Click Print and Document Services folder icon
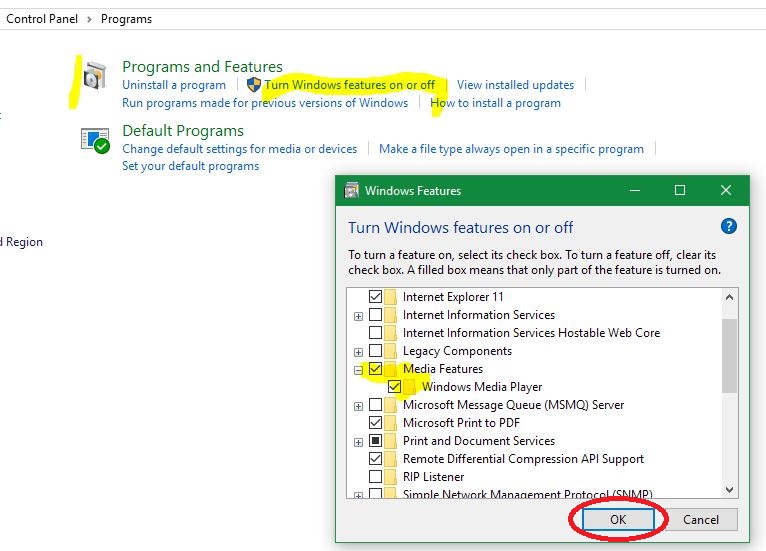This screenshot has width=766, height=551. click(x=390, y=441)
